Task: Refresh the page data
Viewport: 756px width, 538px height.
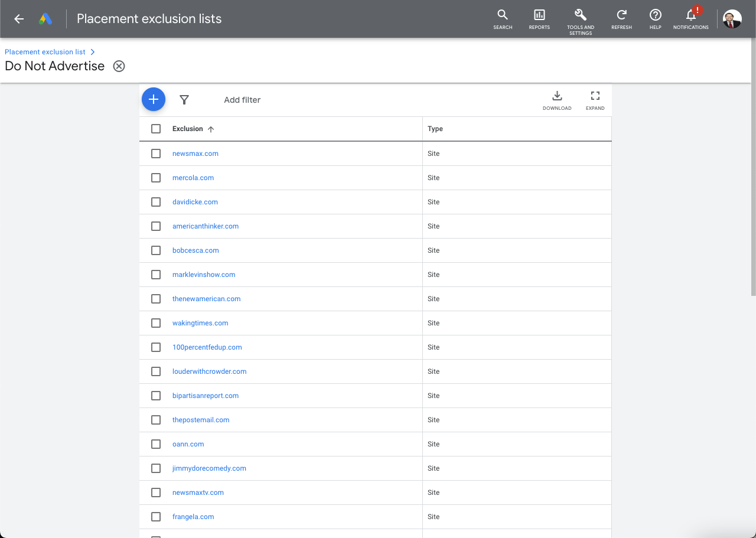Action: pyautogui.click(x=621, y=19)
